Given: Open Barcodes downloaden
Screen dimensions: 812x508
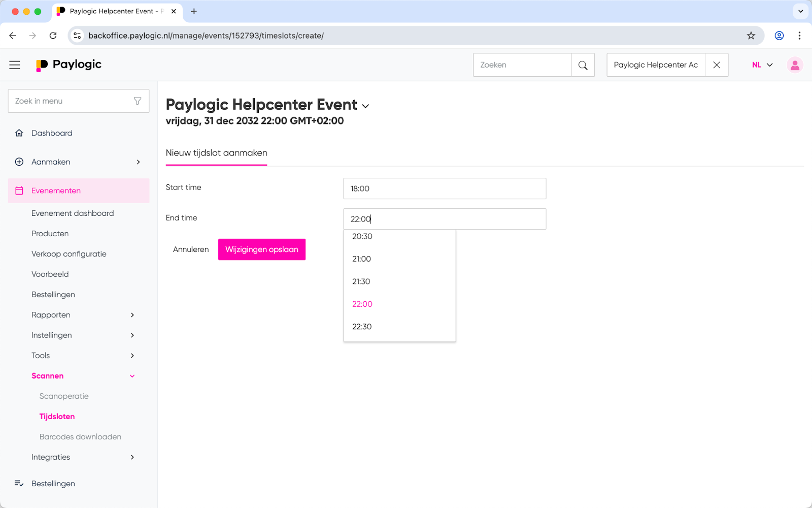Looking at the screenshot, I should (x=80, y=437).
